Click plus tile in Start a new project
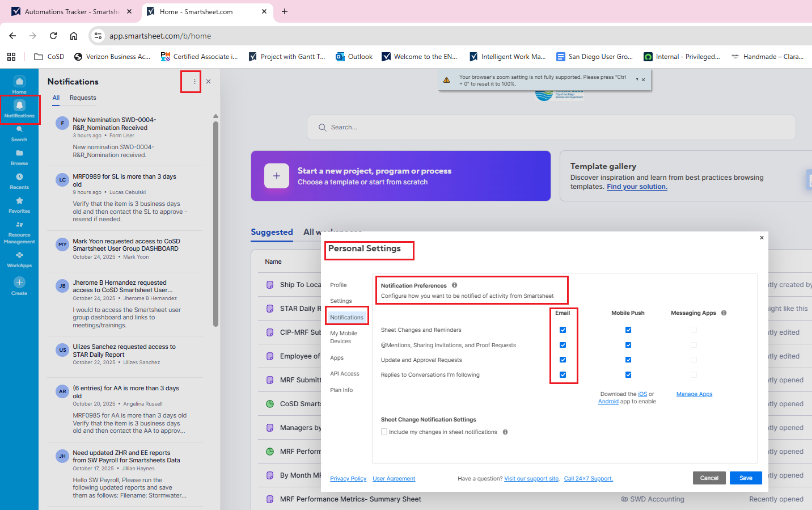The width and height of the screenshot is (812, 510). point(277,176)
